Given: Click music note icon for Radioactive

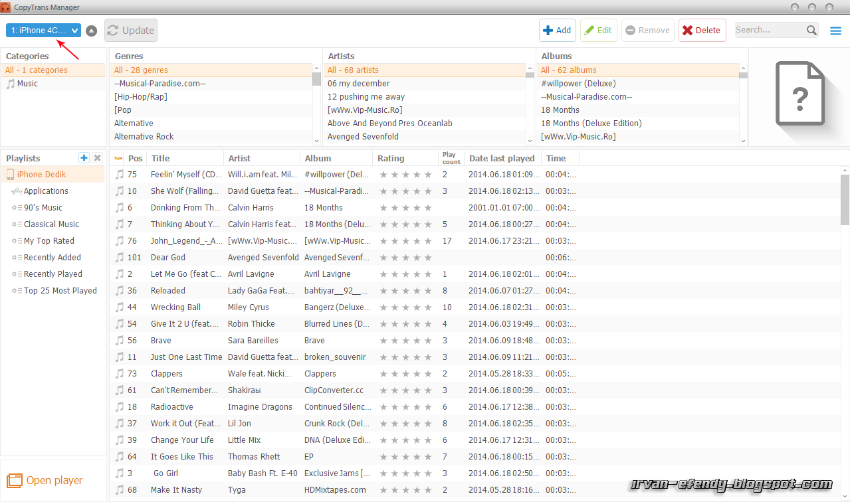Looking at the screenshot, I should (x=120, y=407).
